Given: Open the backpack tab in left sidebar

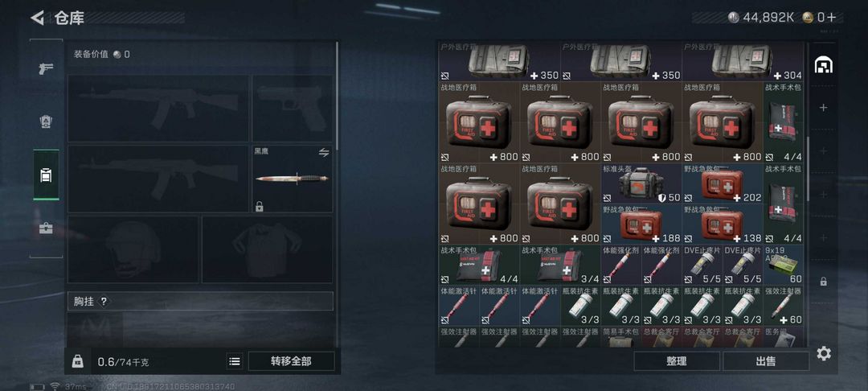Looking at the screenshot, I should [46, 175].
